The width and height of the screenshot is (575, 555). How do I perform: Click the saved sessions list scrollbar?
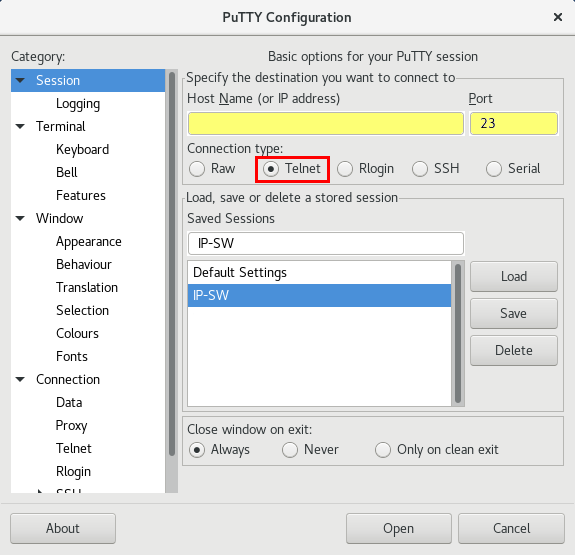[x=458, y=333]
